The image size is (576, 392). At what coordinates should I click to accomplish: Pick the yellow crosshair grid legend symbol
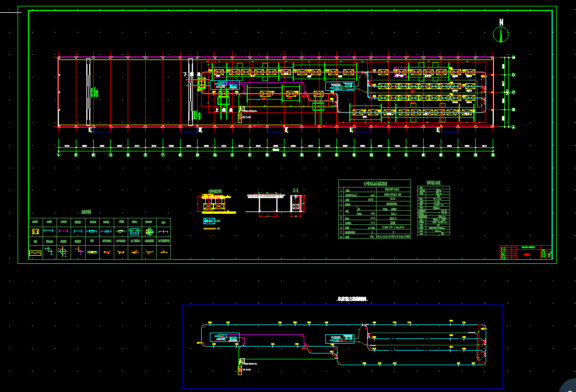(x=149, y=232)
